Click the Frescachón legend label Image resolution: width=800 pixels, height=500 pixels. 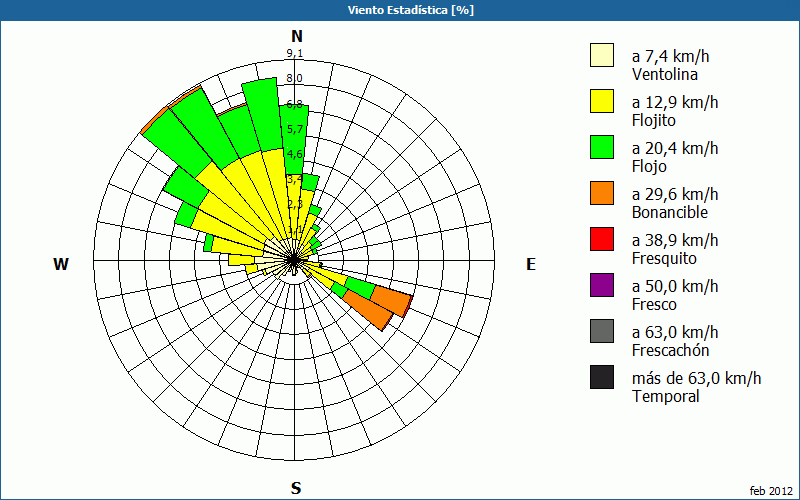point(670,350)
